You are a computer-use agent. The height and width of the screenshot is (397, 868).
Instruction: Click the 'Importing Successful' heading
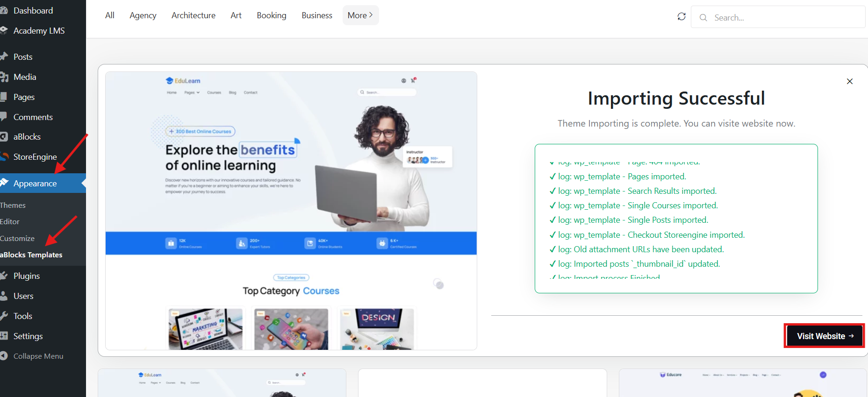point(676,99)
